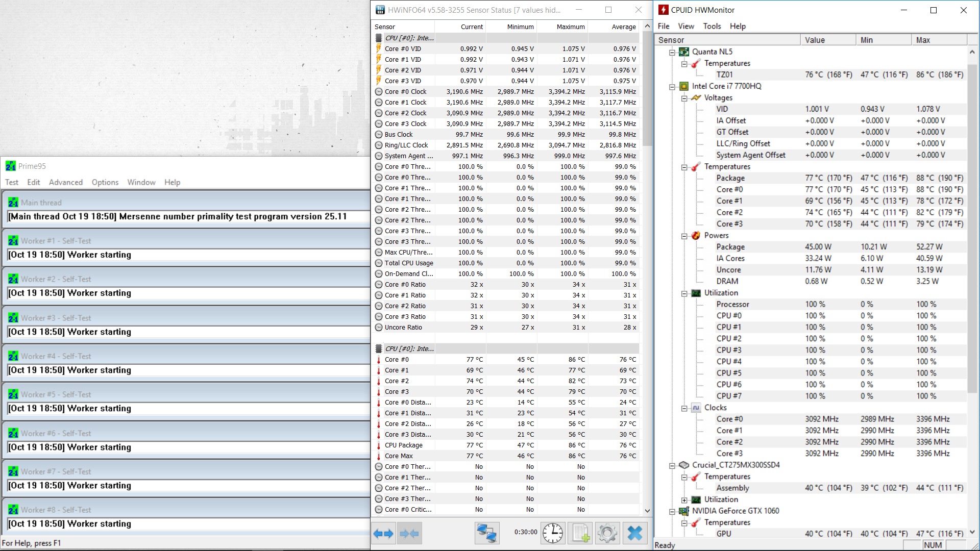This screenshot has height=551, width=980.
Task: Click the Powers flame icon in HWMonitor
Action: pyautogui.click(x=696, y=236)
